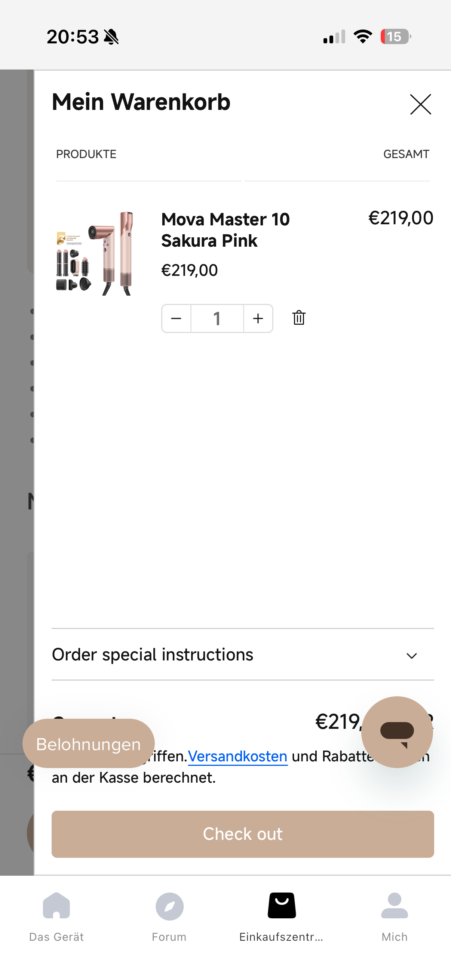Expand Order special instructions section

coord(152,655)
